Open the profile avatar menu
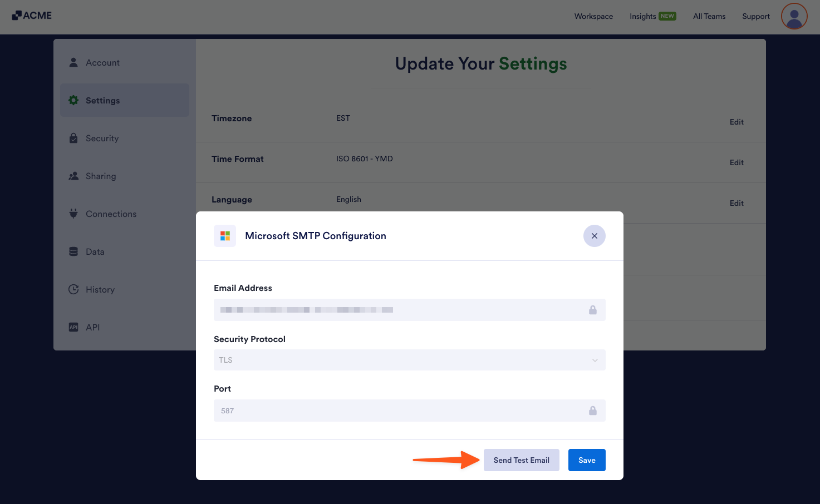This screenshot has width=820, height=504. 794,16
